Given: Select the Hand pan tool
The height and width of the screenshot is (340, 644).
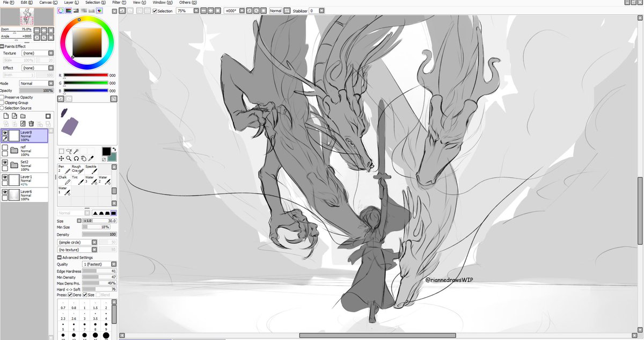Looking at the screenshot, I should click(x=84, y=158).
